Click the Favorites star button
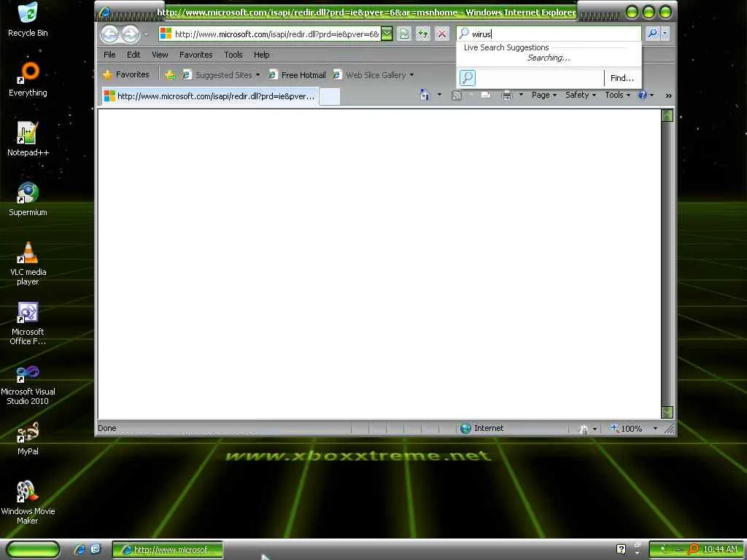 126,75
